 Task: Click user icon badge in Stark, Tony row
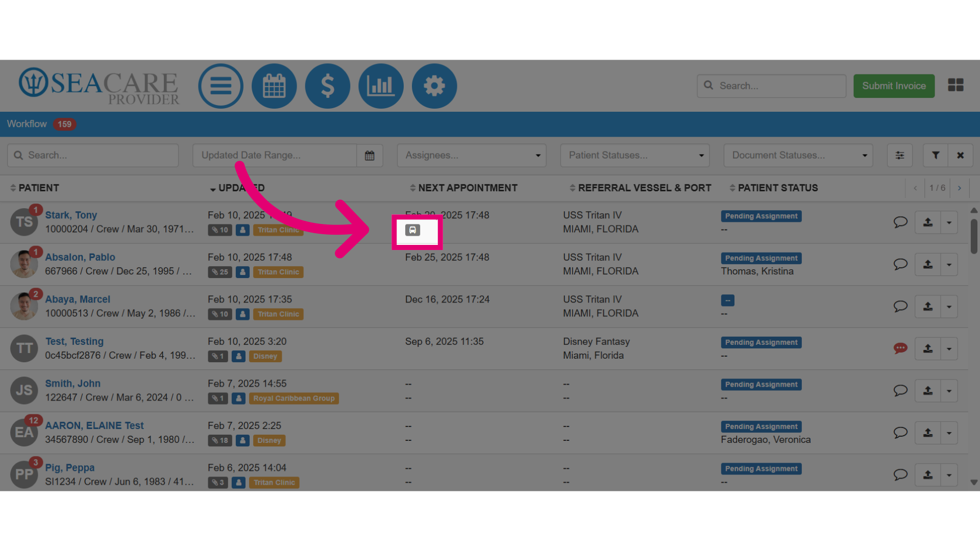click(x=243, y=230)
